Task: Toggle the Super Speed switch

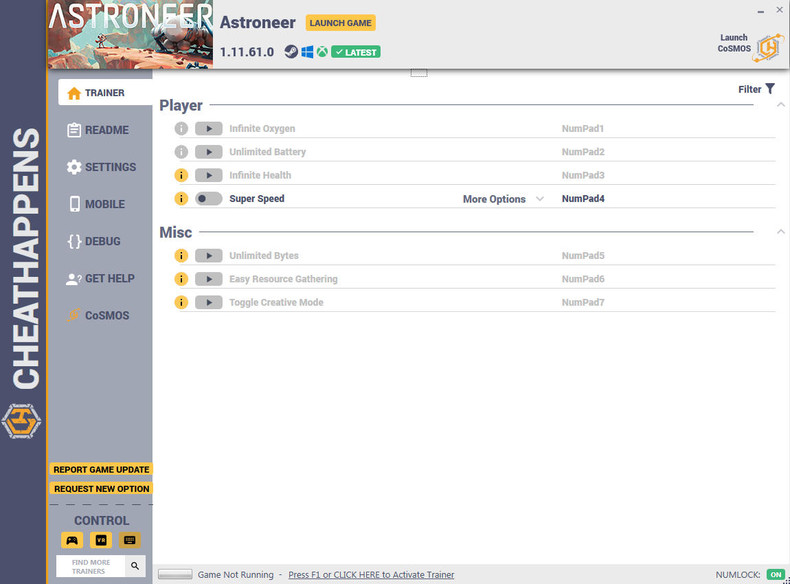Action: [x=209, y=199]
